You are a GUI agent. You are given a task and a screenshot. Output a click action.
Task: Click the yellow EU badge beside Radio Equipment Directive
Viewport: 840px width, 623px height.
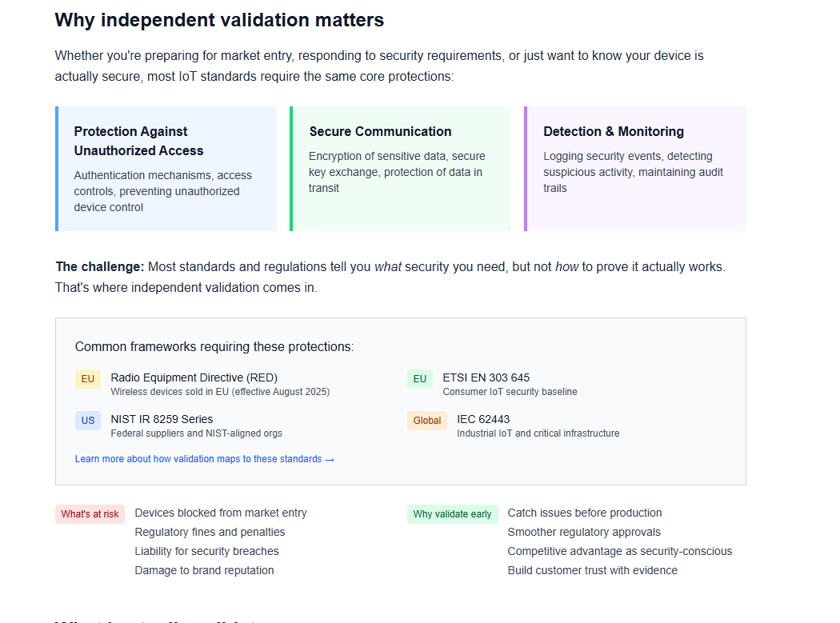tap(88, 379)
